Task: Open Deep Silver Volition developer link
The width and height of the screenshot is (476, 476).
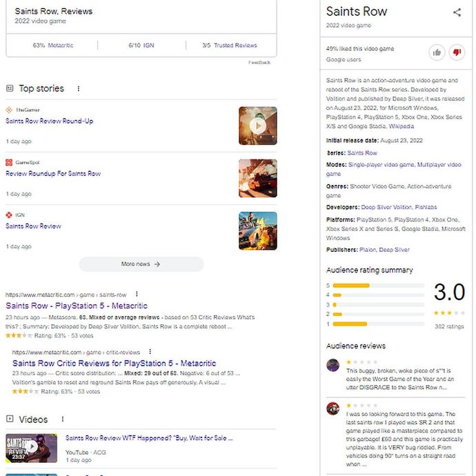Action: pyautogui.click(x=386, y=208)
